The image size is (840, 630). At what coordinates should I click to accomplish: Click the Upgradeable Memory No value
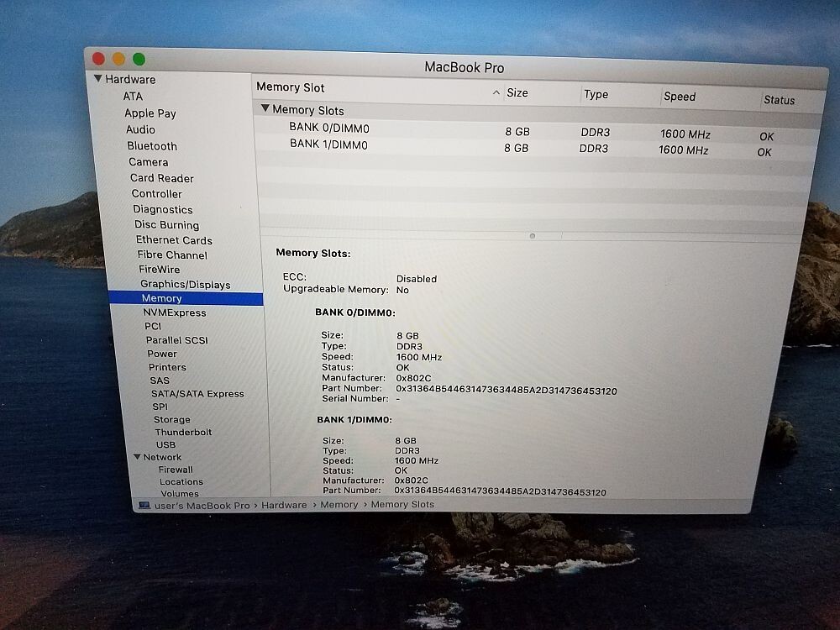[x=402, y=290]
